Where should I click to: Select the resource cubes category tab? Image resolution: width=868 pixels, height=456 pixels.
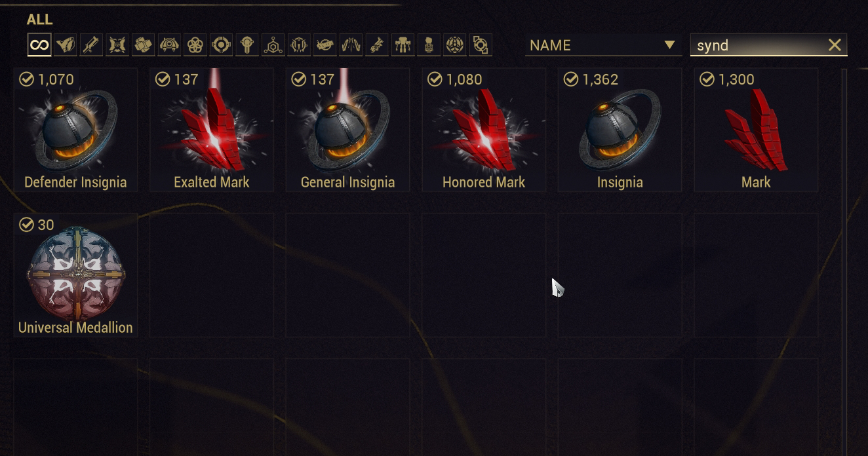pyautogui.click(x=144, y=45)
